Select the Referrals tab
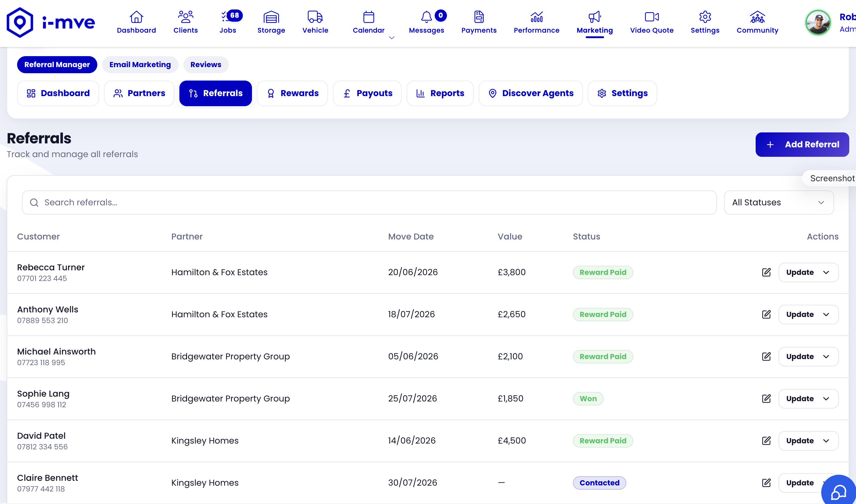Screen dimensions: 856x504 [216, 93]
